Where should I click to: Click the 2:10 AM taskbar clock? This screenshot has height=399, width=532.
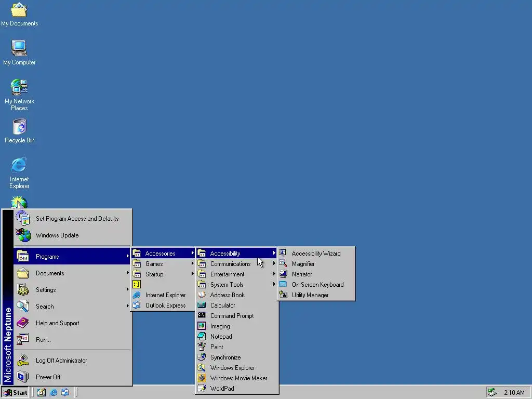coord(514,393)
